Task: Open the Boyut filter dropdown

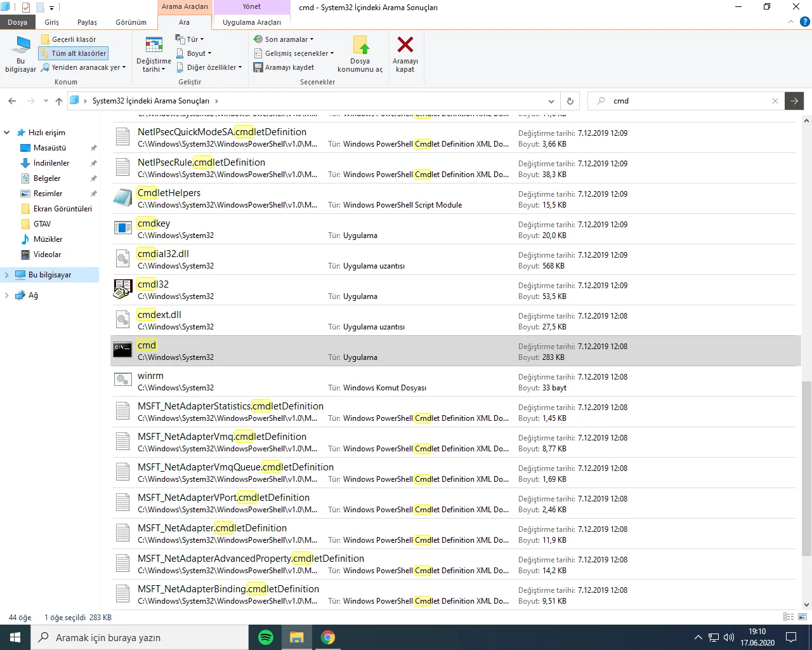Action: pos(193,53)
